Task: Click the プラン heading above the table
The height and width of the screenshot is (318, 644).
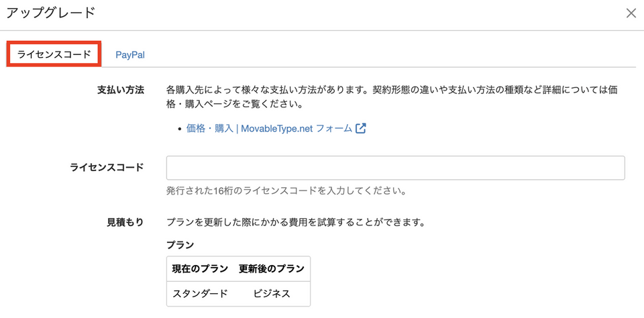Action: 180,246
